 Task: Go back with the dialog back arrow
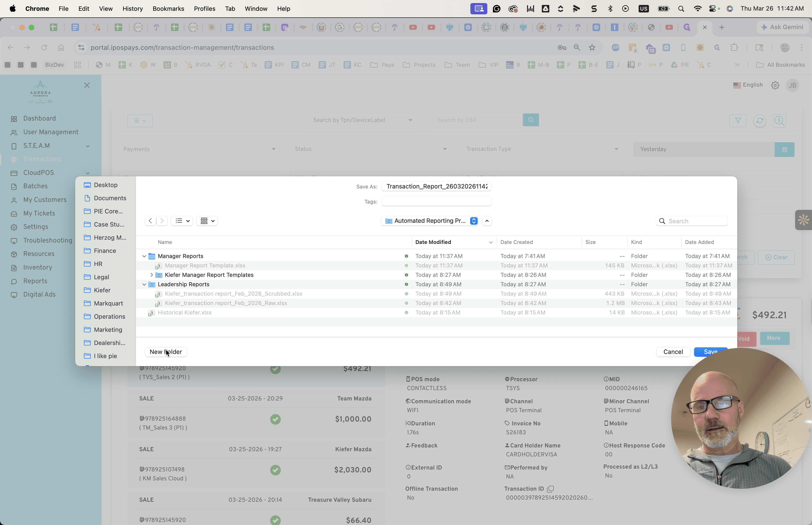[150, 221]
